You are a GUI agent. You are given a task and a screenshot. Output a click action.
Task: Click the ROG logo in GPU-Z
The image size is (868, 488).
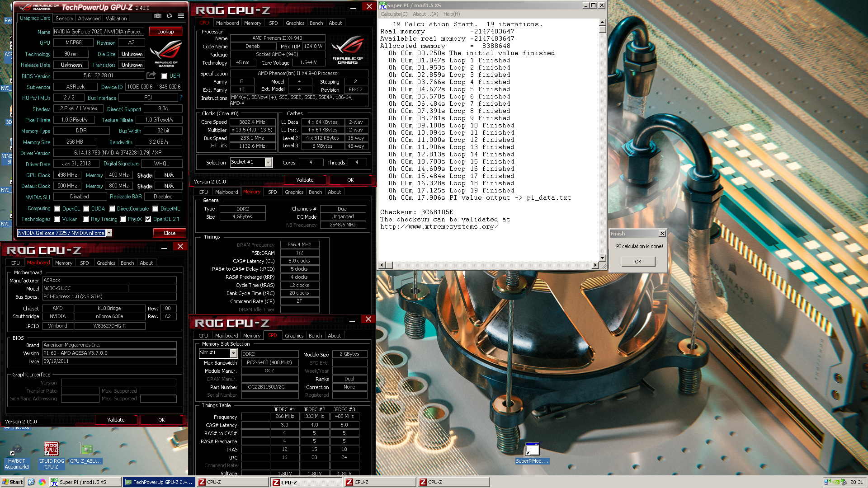coord(166,53)
